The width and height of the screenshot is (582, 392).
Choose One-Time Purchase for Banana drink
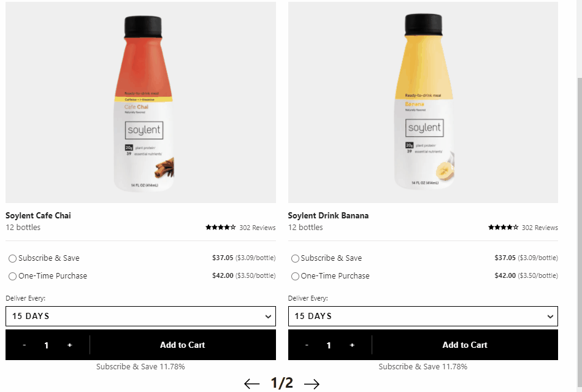[296, 277]
